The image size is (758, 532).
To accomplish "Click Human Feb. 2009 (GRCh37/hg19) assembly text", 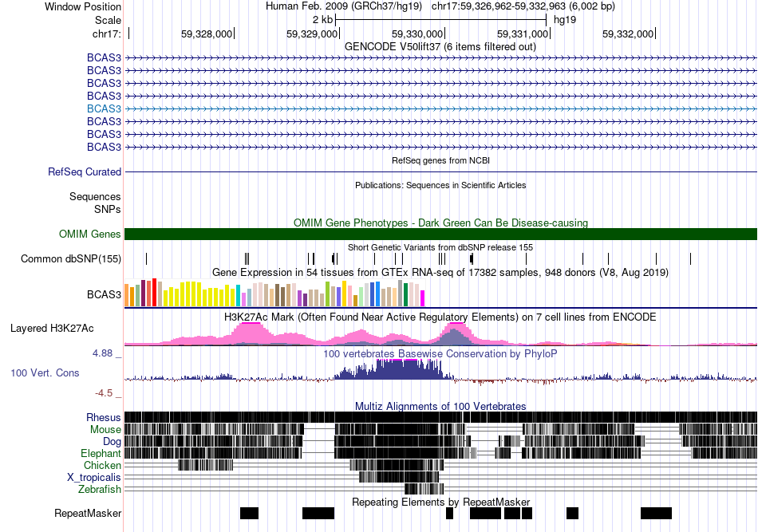I will click(344, 6).
